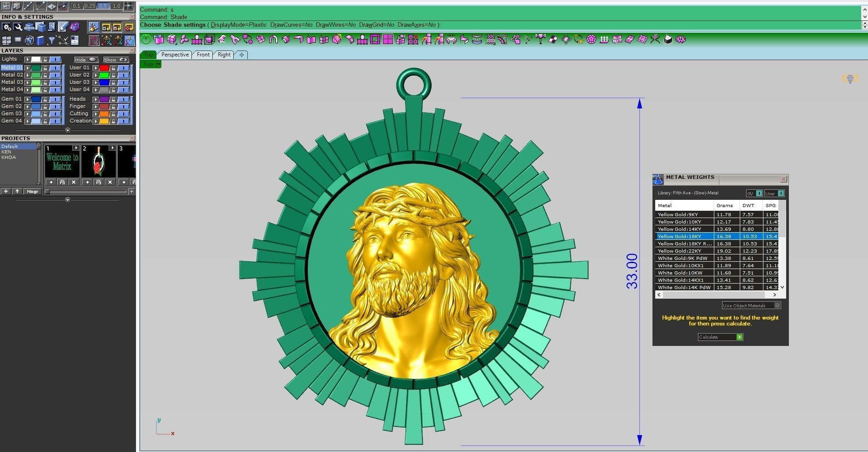Click the red X yellow arrow icon

129,27
